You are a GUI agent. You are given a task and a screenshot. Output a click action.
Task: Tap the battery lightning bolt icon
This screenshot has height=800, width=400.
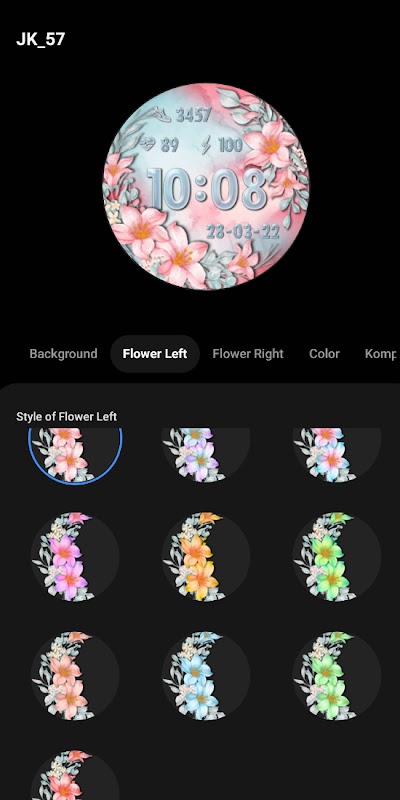pyautogui.click(x=206, y=145)
